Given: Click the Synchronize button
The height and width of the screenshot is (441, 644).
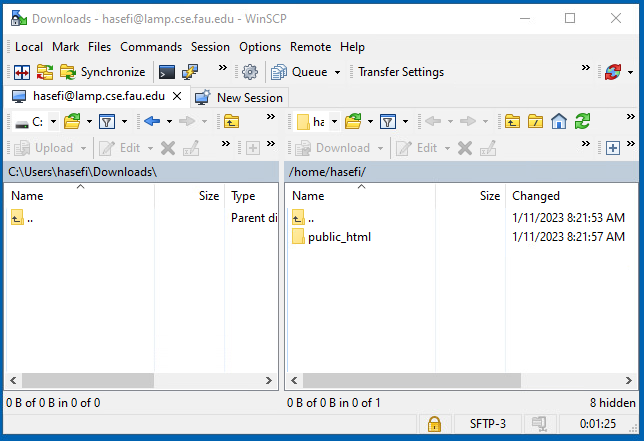Looking at the screenshot, I should point(103,72).
